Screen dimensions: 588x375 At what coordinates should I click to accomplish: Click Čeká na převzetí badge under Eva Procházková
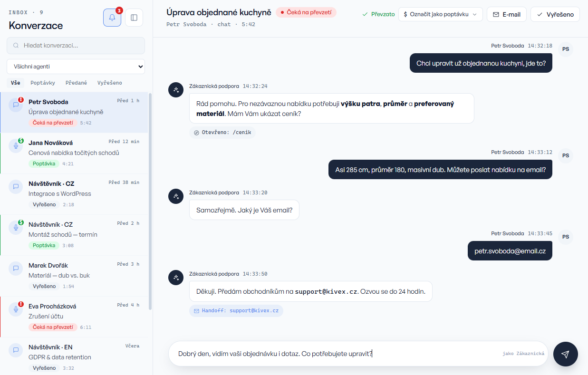coord(53,327)
